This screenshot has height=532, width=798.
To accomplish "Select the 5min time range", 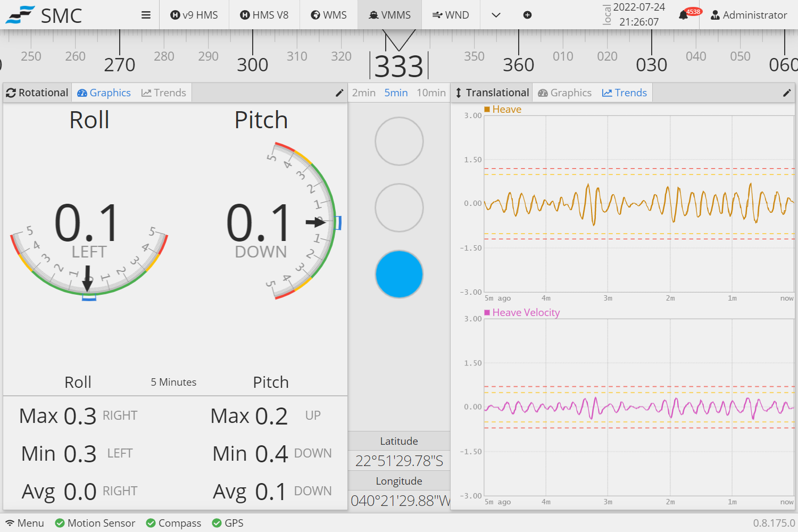I will (x=396, y=93).
